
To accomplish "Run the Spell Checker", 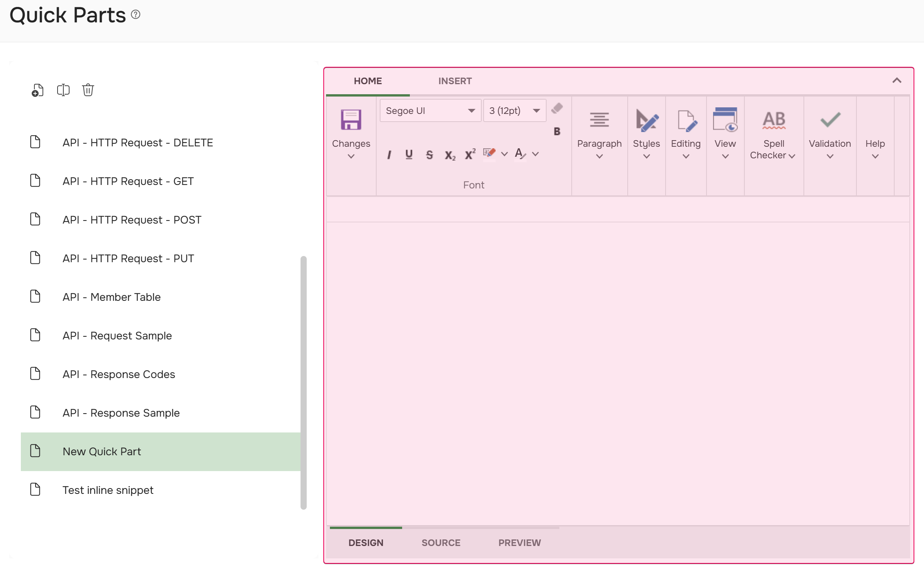I will [x=773, y=131].
